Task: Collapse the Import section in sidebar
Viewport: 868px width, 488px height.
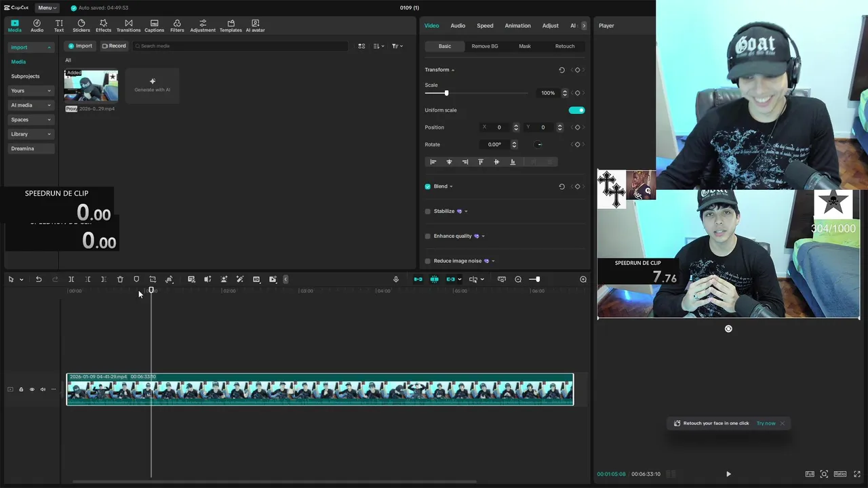Action: click(49, 47)
